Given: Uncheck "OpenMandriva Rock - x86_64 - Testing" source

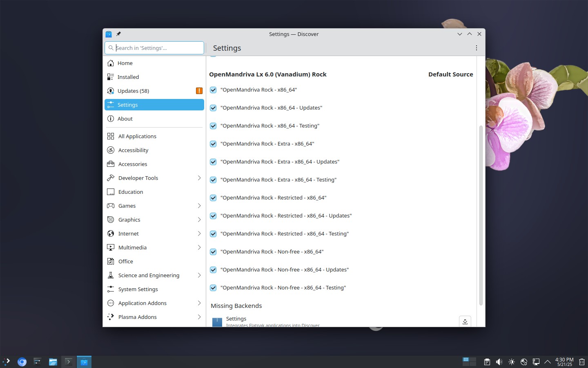Looking at the screenshot, I should 213,126.
